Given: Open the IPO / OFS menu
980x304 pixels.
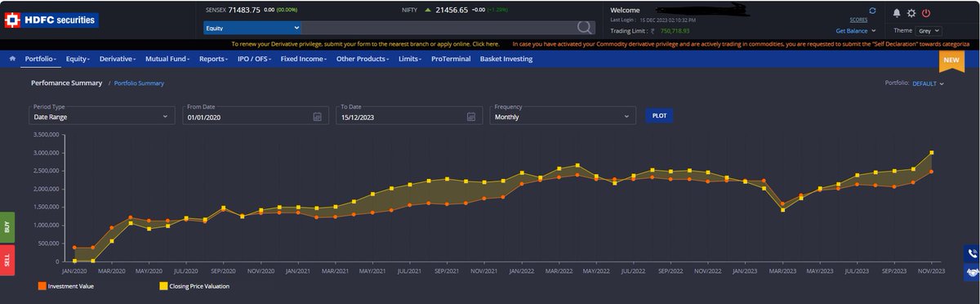Looking at the screenshot, I should 255,59.
